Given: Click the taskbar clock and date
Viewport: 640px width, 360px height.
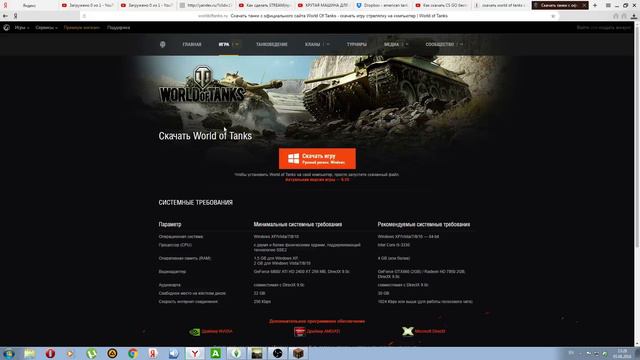Looking at the screenshot, I should (623, 353).
